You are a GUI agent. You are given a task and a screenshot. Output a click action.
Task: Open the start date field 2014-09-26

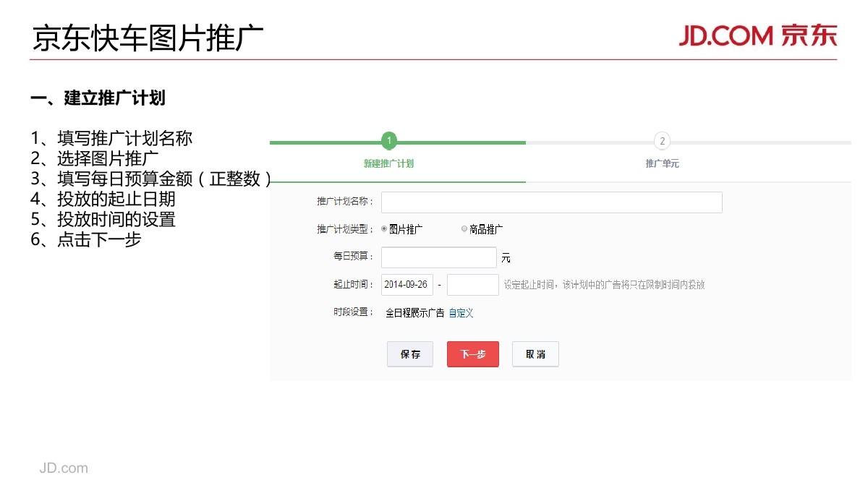[x=407, y=285]
